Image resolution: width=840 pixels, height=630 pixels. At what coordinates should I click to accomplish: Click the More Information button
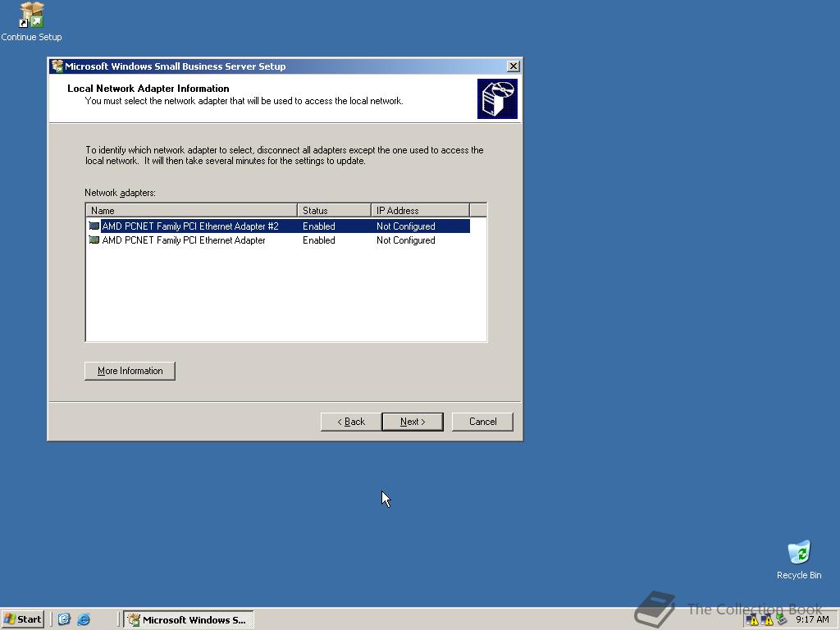pyautogui.click(x=130, y=371)
